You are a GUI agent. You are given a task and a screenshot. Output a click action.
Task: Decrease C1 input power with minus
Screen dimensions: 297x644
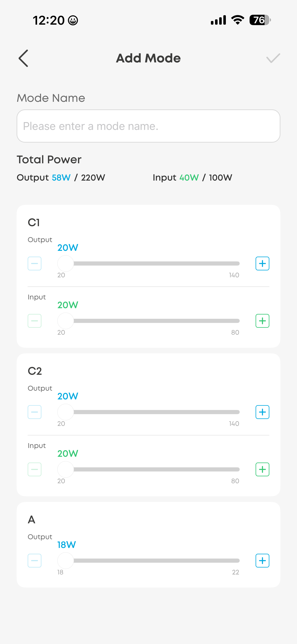[35, 321]
